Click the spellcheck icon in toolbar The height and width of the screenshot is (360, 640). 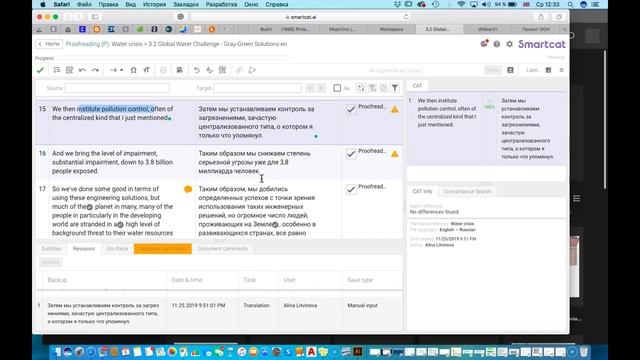click(x=209, y=70)
